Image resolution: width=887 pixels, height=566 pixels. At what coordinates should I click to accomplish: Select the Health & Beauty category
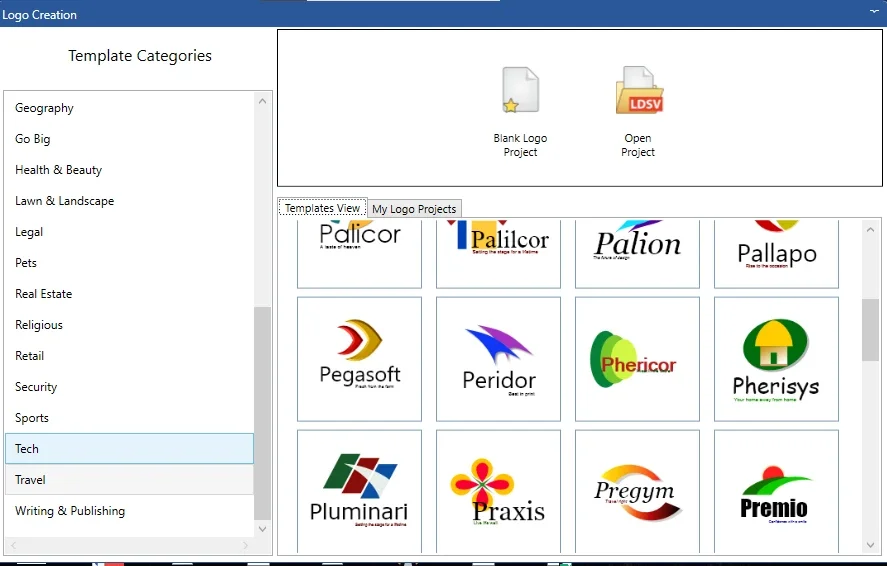point(129,170)
